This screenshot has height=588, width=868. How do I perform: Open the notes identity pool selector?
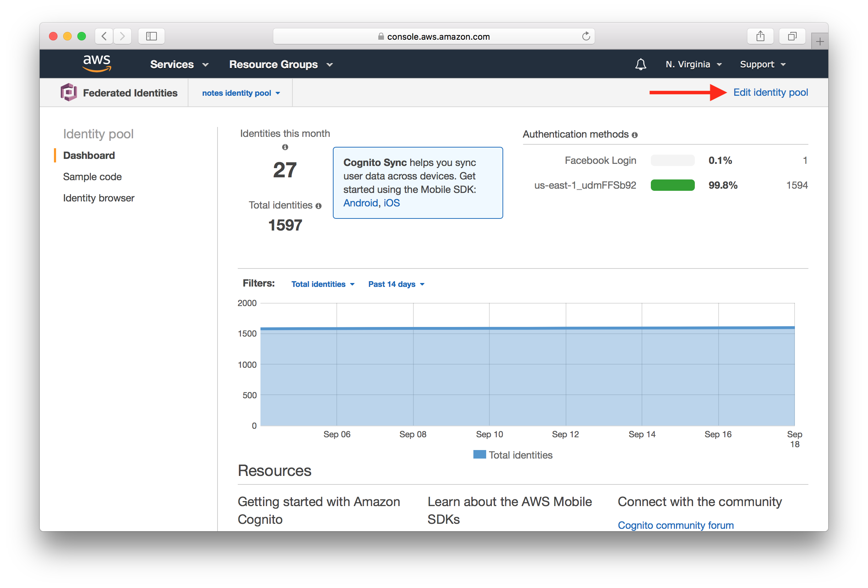pyautogui.click(x=241, y=93)
